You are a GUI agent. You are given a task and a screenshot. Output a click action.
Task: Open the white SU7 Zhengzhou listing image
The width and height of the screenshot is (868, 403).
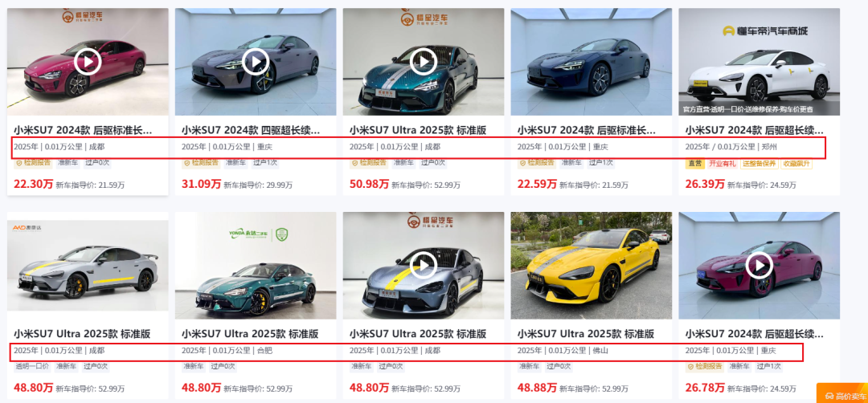759,61
